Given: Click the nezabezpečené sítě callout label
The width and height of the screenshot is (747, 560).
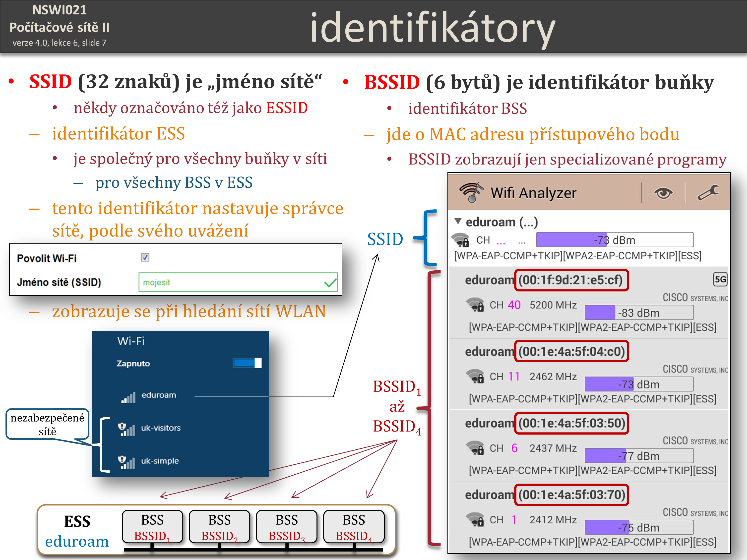Looking at the screenshot, I should coord(47,424).
